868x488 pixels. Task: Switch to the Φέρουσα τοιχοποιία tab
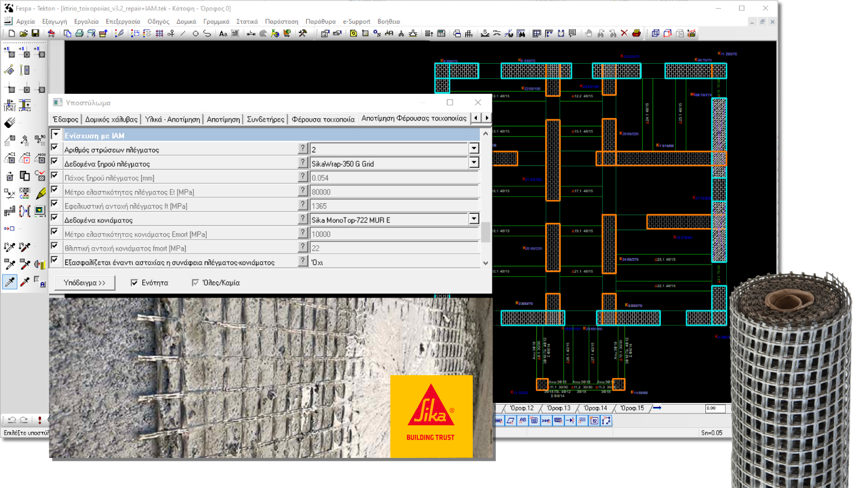[323, 119]
